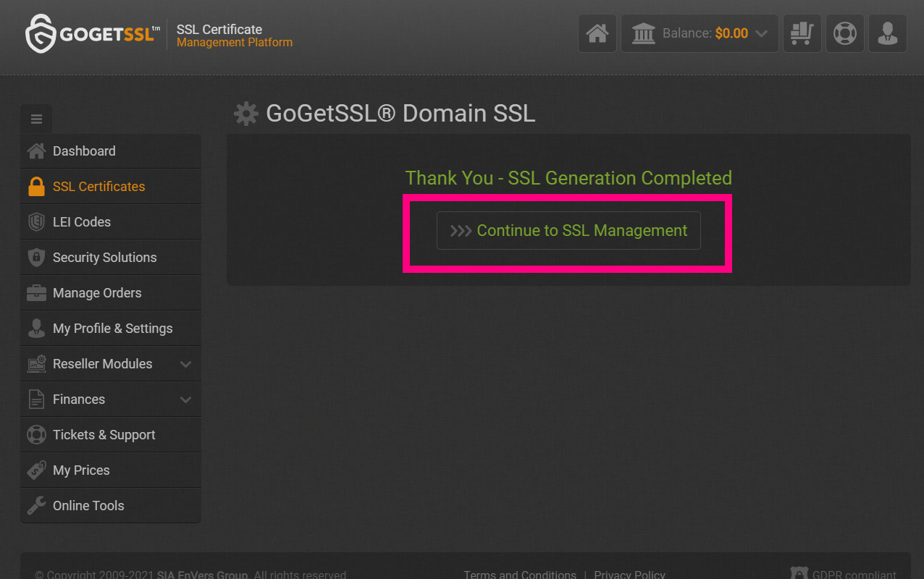Click the Finances document icon

click(x=36, y=400)
